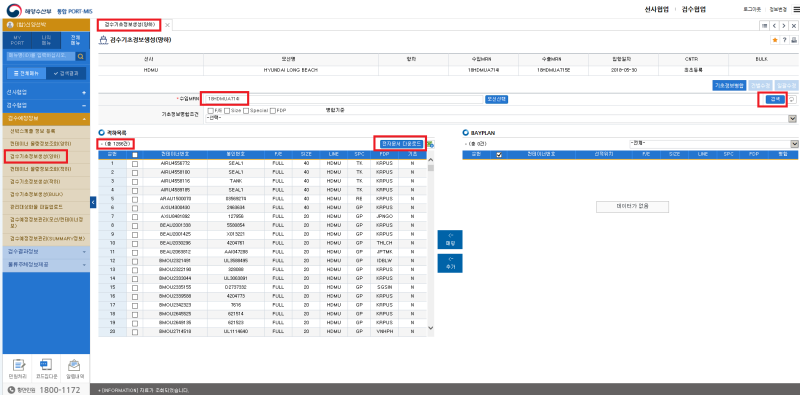Viewport: 800px width, 395px height.
Task: Open the tab list icon
Action: [x=764, y=26]
